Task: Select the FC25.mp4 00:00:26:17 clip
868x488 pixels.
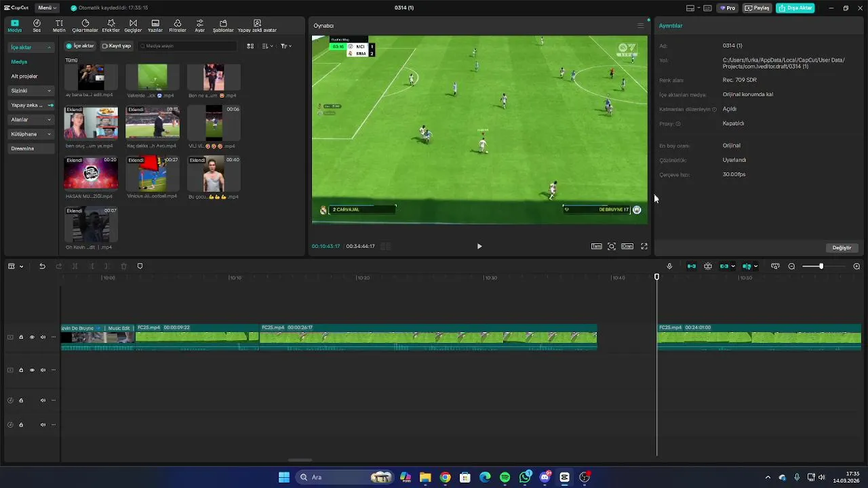Action: pyautogui.click(x=428, y=337)
